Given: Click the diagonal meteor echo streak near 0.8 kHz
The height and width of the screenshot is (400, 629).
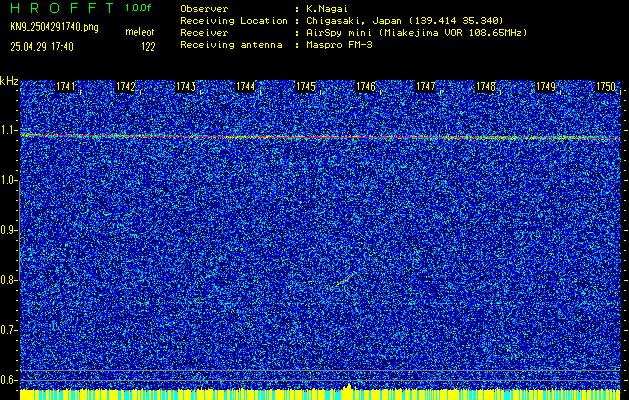Looking at the screenshot, I should pos(344,280).
